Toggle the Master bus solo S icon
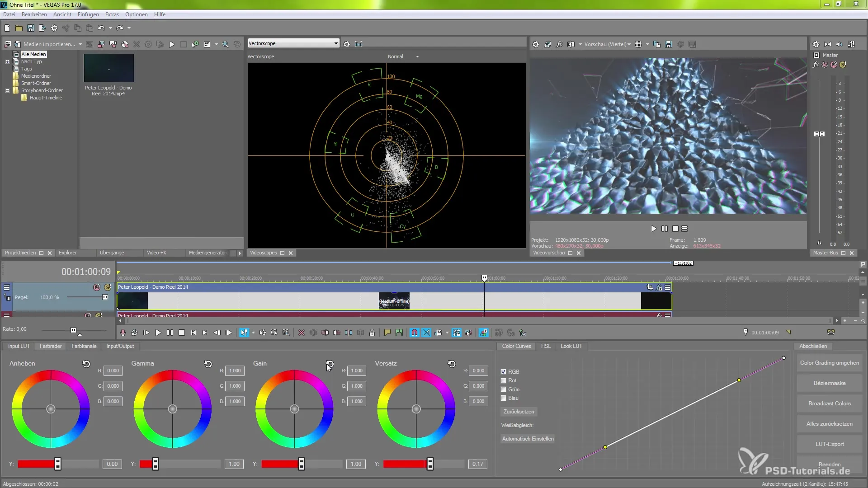The image size is (868, 488). tap(843, 65)
